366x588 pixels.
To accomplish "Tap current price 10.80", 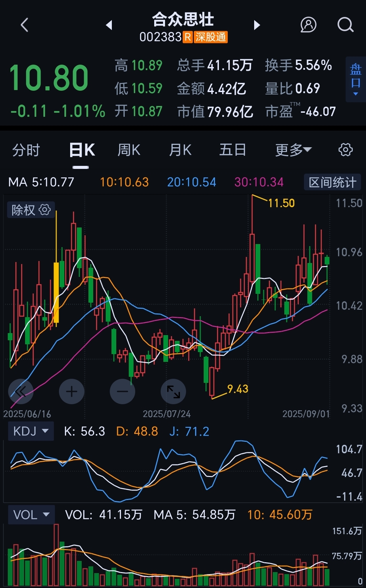I will (x=49, y=78).
